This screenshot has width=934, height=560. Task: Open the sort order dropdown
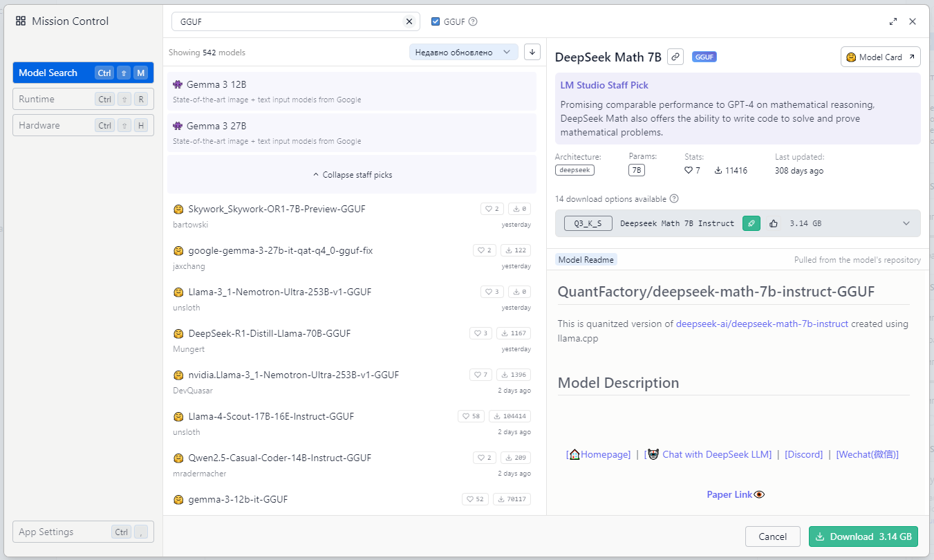[463, 52]
